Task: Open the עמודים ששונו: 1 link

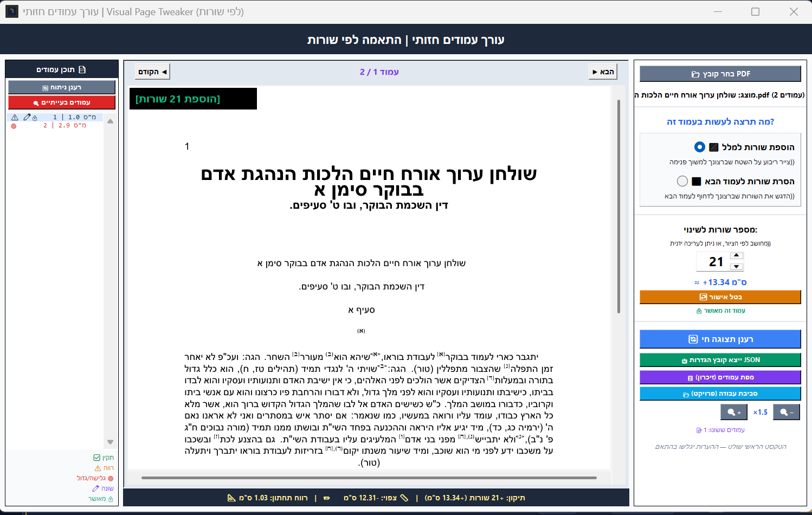Action: point(720,429)
